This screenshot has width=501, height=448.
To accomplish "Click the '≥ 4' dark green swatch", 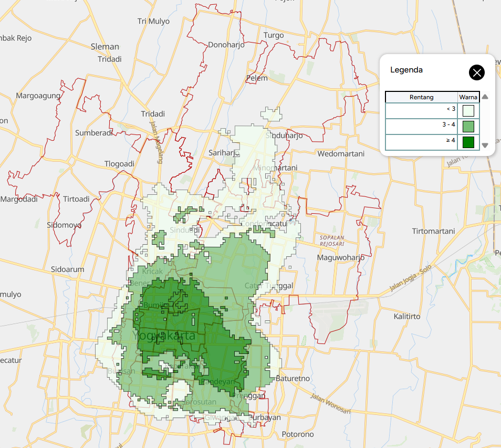I will click(468, 142).
